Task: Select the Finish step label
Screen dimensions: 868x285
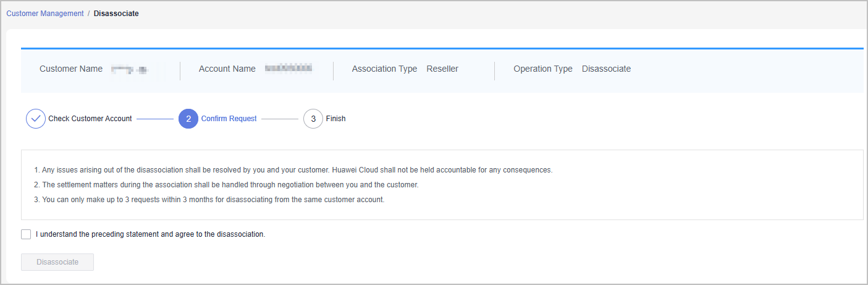Action: point(335,119)
